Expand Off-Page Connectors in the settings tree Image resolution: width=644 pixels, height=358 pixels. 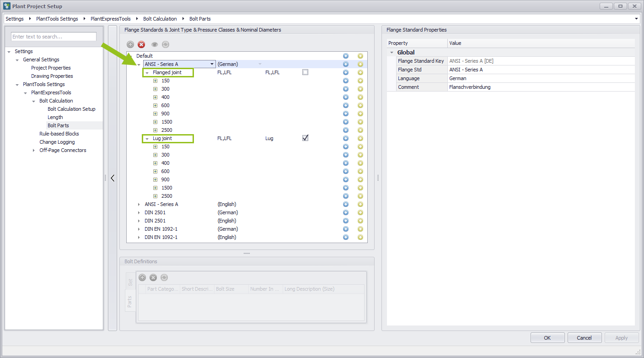pos(33,150)
